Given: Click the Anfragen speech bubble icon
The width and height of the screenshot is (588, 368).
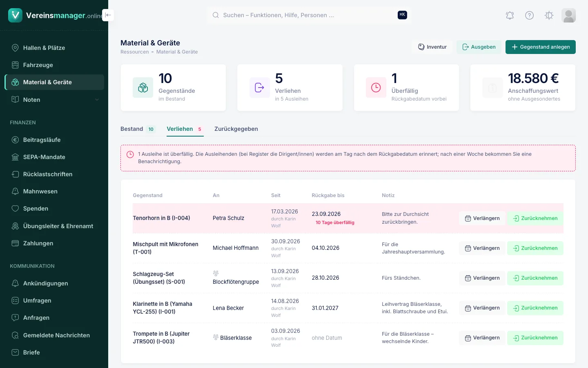Looking at the screenshot, I should coord(15,318).
